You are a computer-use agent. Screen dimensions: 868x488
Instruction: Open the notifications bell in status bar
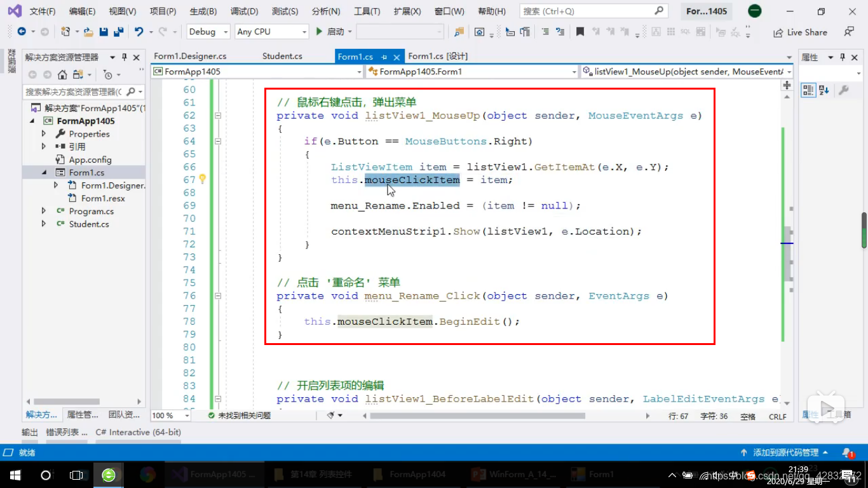pos(848,453)
